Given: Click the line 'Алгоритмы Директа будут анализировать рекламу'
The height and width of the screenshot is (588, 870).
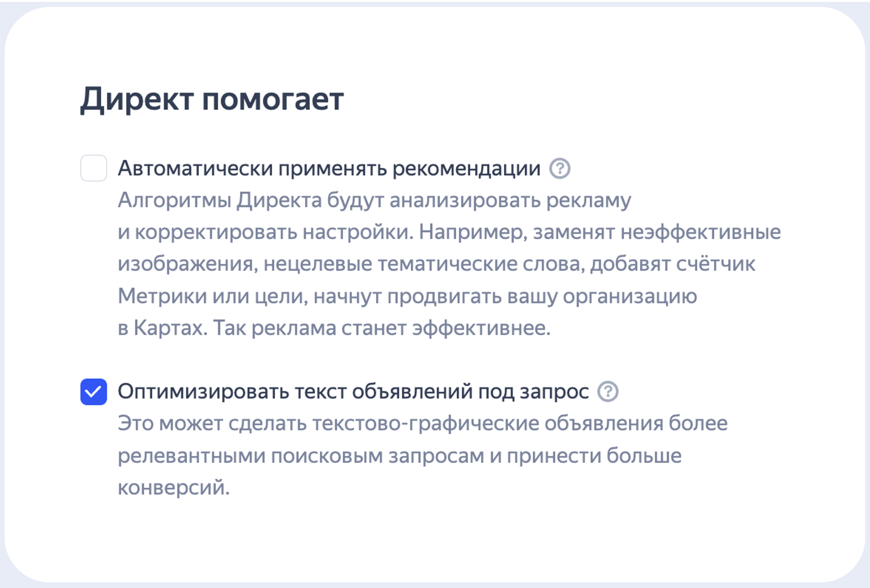Looking at the screenshot, I should pyautogui.click(x=374, y=200).
